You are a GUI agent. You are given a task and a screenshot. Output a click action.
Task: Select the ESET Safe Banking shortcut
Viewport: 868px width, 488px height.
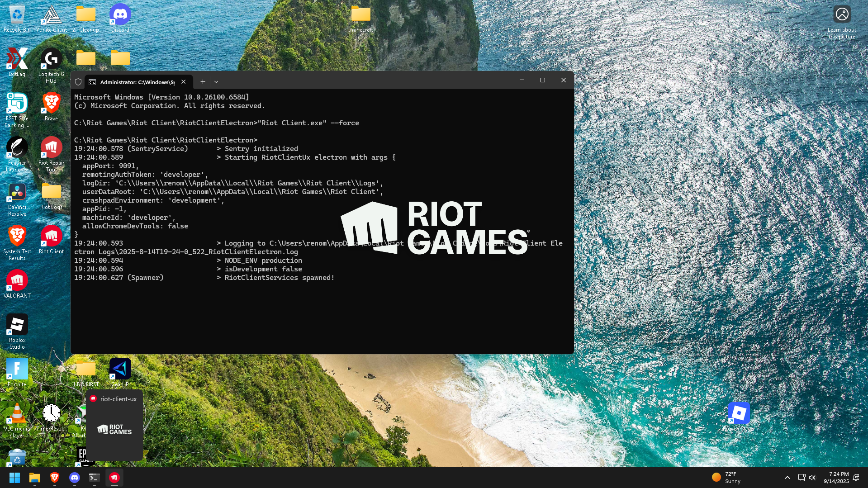click(x=17, y=110)
